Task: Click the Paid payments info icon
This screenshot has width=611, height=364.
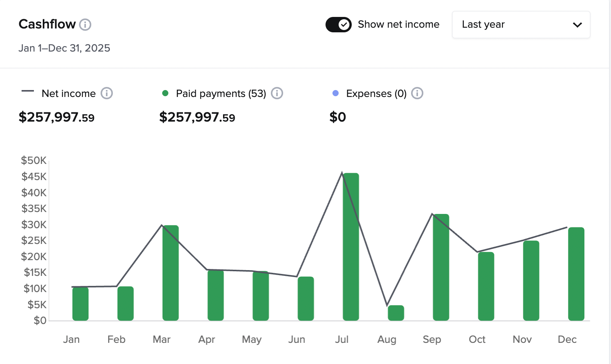Action: [277, 93]
